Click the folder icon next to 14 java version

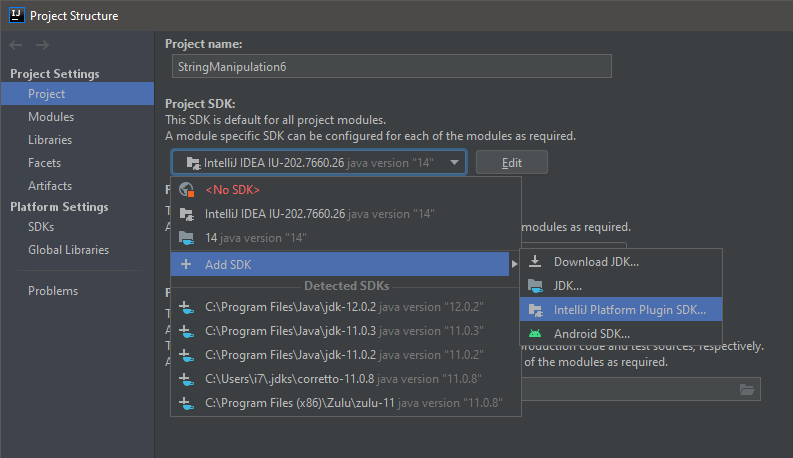[x=187, y=238]
